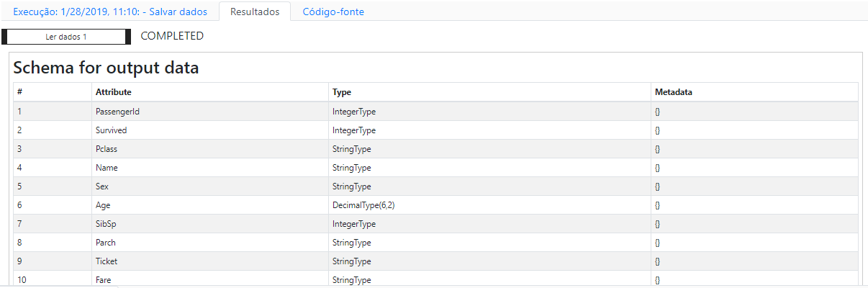Select the PassengerId attribute row
868x288 pixels.
tap(435, 112)
